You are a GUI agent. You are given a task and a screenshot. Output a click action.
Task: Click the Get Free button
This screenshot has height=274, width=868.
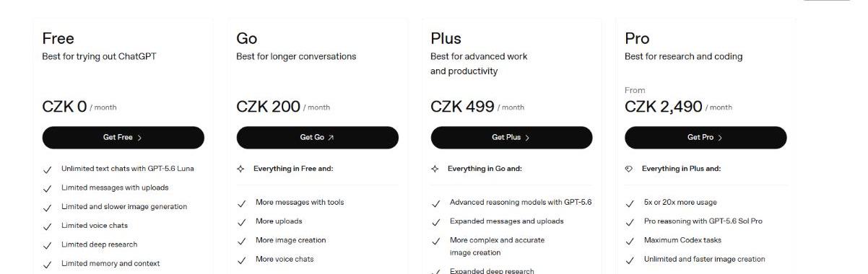pos(123,137)
